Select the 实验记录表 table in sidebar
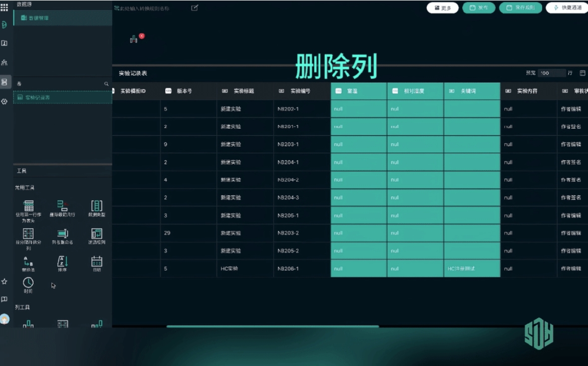Viewport: 588px width, 366px height. [37, 97]
